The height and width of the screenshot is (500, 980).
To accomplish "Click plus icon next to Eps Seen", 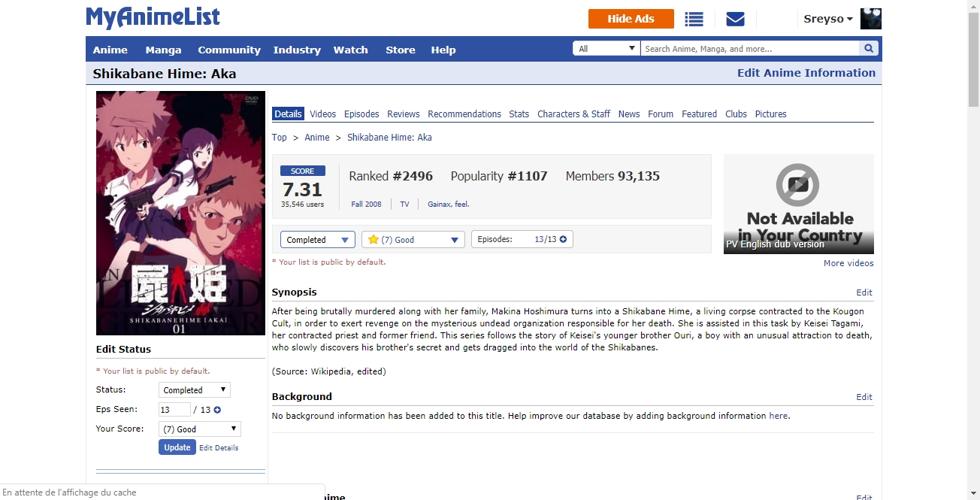I will pos(217,410).
